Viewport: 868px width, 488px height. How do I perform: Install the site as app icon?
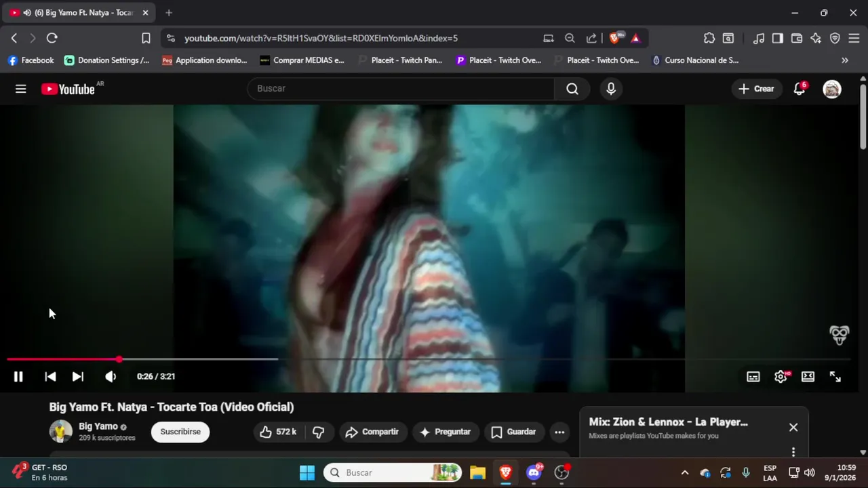pos(549,39)
